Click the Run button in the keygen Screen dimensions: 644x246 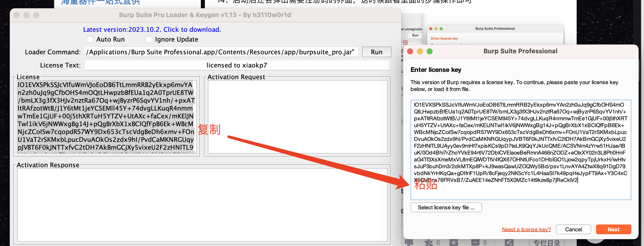(x=376, y=52)
